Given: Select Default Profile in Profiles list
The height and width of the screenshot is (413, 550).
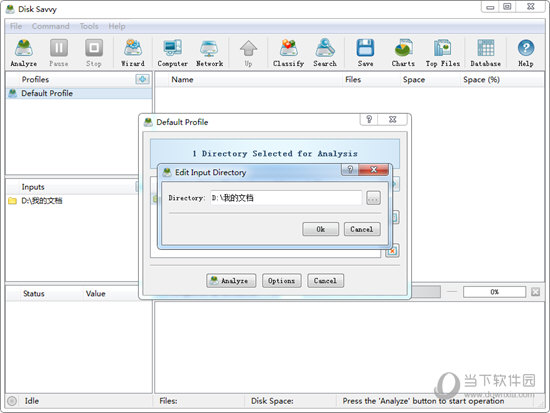Looking at the screenshot, I should point(79,93).
